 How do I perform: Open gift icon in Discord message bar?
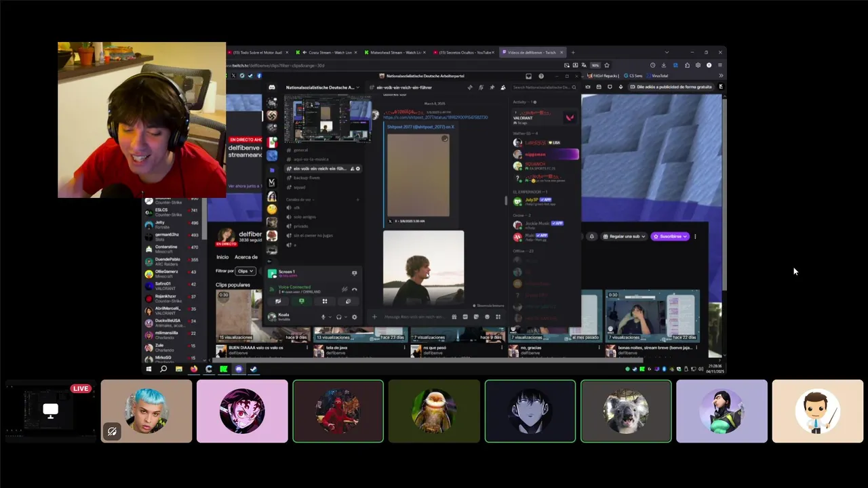pos(454,317)
